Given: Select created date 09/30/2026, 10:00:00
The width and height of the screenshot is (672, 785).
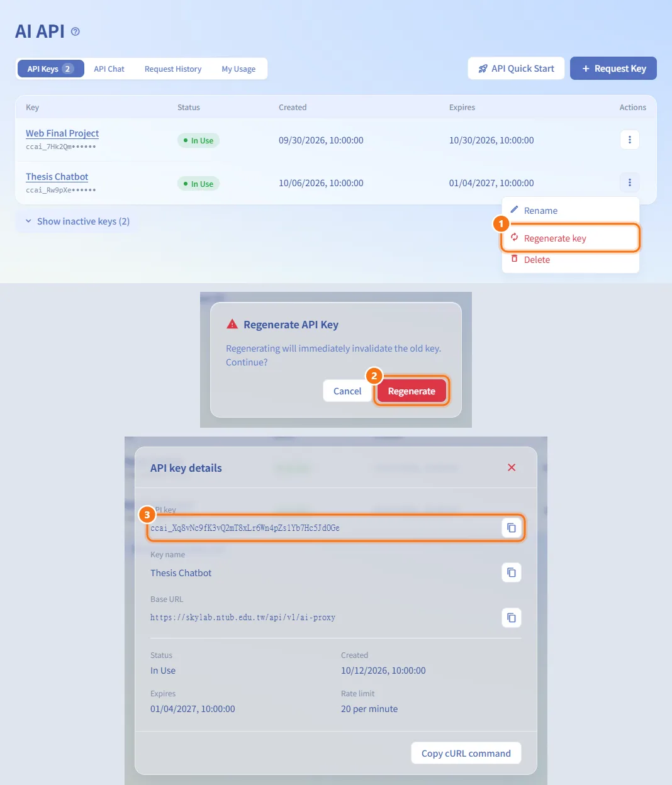Looking at the screenshot, I should [x=321, y=140].
